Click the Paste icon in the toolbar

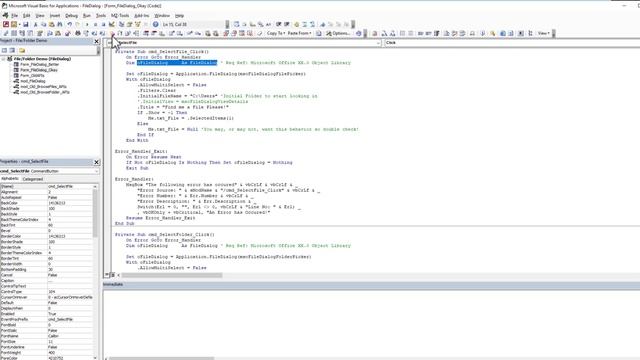click(x=51, y=24)
